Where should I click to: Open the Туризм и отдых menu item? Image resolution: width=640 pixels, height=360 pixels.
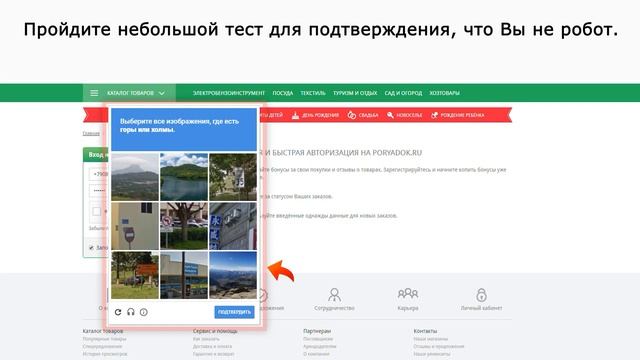(x=355, y=93)
